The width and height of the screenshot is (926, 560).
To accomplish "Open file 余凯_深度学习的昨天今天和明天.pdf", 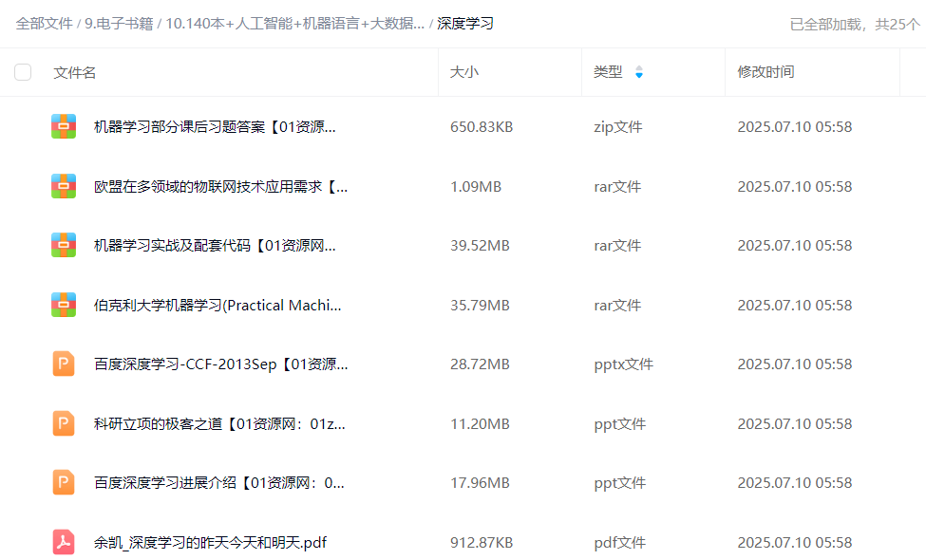I will click(210, 543).
